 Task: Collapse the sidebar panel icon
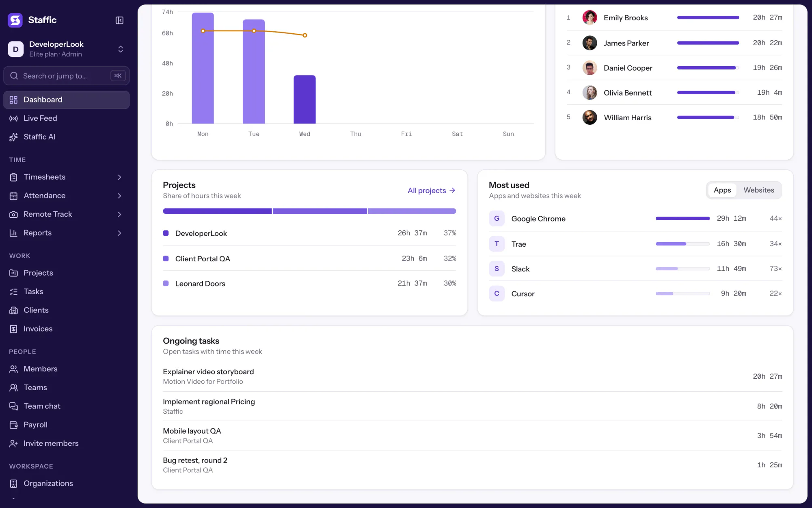pyautogui.click(x=119, y=20)
